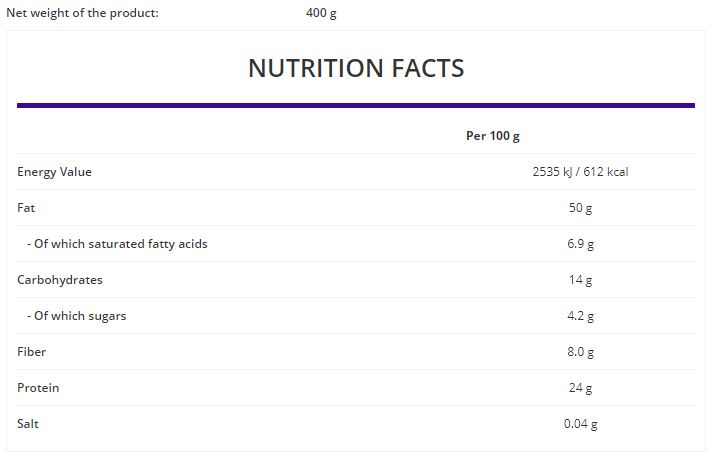Select the 6.9 g saturated fat value
714x459 pixels.
coord(580,244)
